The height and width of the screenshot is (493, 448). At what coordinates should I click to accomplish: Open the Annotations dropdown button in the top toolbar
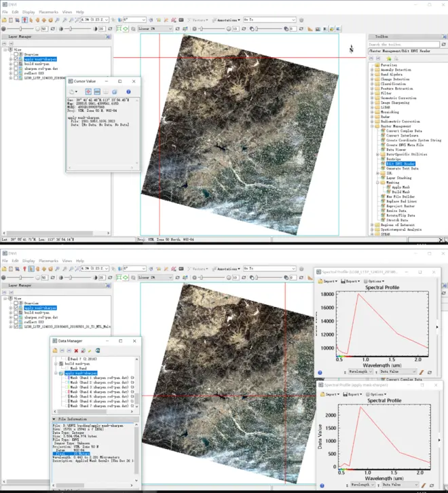(226, 20)
